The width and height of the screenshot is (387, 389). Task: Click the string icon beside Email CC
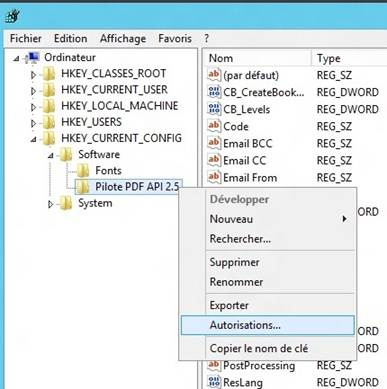pyautogui.click(x=214, y=160)
